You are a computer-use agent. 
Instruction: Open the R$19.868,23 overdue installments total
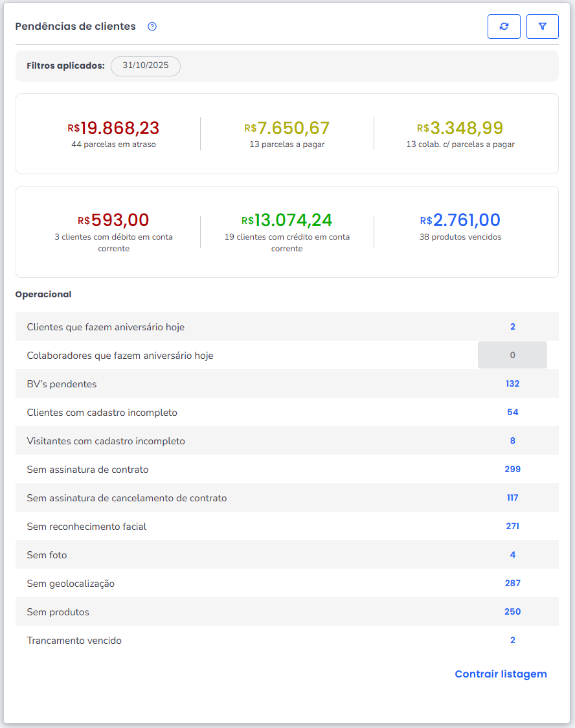(x=113, y=128)
